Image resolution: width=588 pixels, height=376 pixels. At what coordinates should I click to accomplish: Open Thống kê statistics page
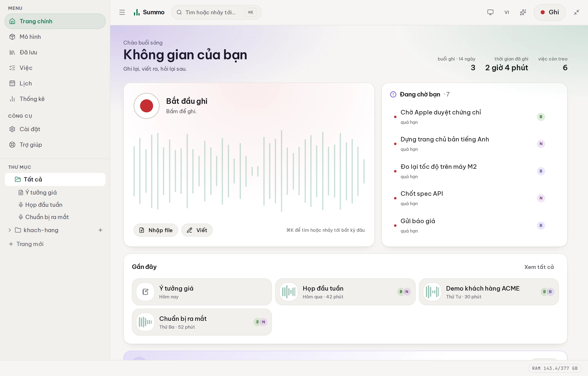click(55, 99)
